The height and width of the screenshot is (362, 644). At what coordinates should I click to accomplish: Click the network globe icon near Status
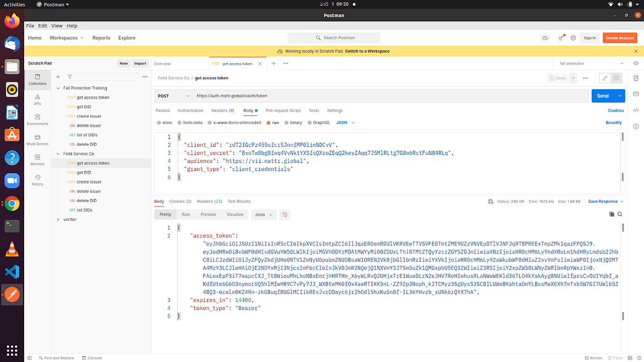(x=491, y=202)
